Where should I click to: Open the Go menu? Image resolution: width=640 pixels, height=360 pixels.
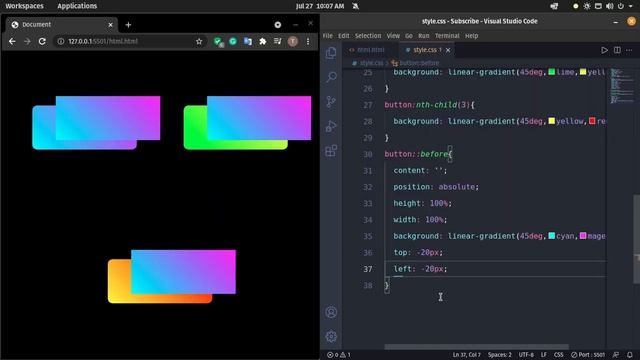[409, 36]
